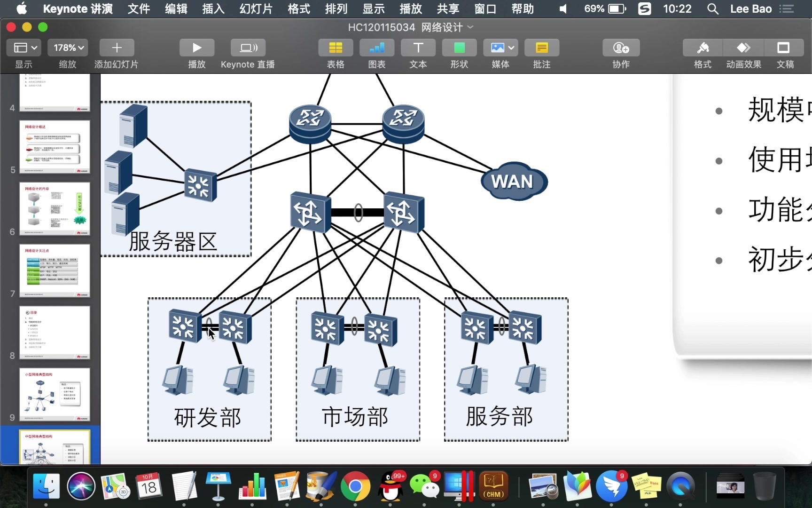The image size is (812, 508).
Task: Open the zoom level dropdown
Action: (x=67, y=47)
